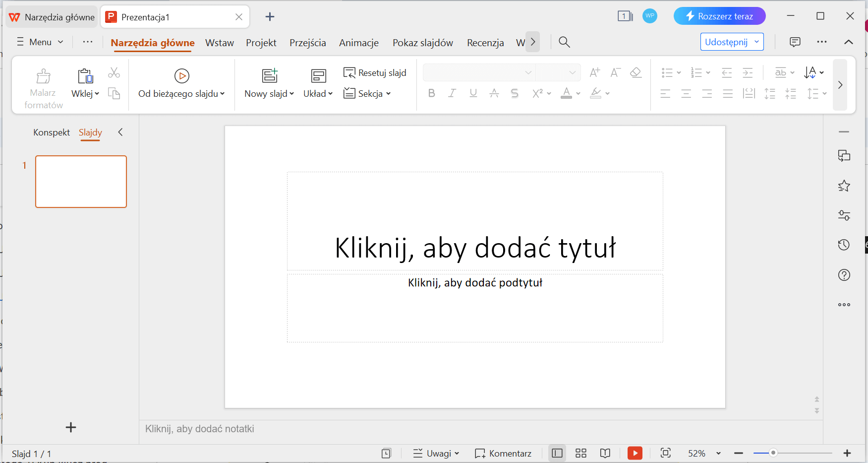
Task: Click the superscript X² icon
Action: 537,93
